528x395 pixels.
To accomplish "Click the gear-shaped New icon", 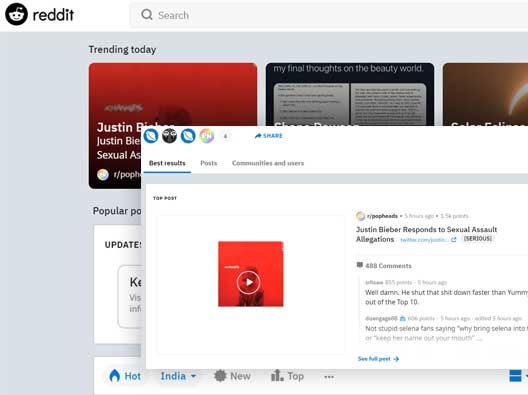I will pyautogui.click(x=220, y=375).
